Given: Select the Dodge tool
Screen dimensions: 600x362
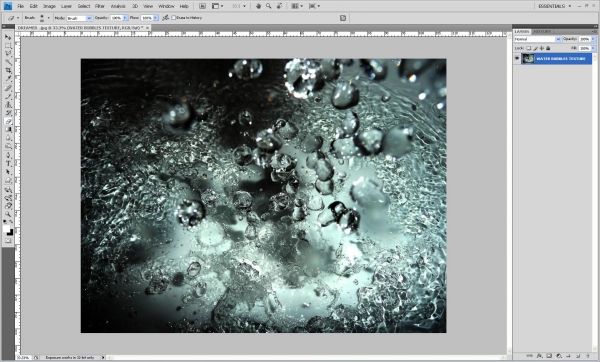Looking at the screenshot, I should 8,146.
